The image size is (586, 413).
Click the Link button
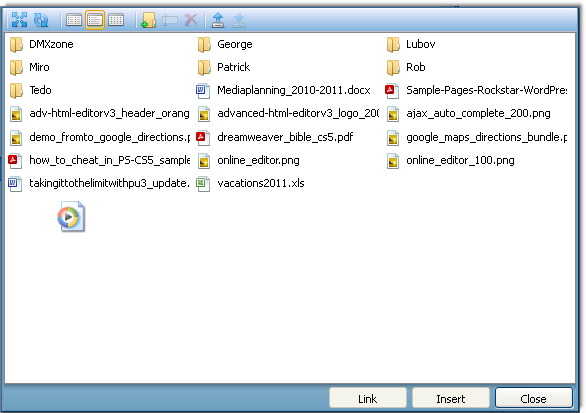click(367, 398)
